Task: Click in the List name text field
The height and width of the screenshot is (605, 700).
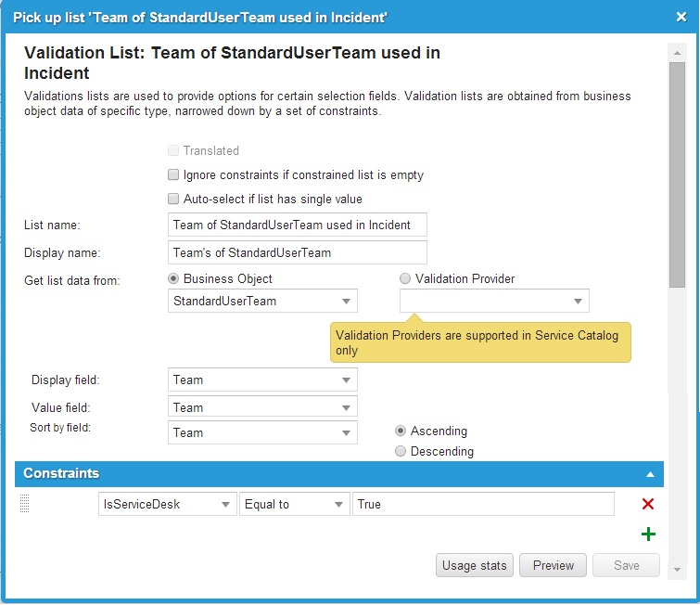Action: click(x=298, y=225)
